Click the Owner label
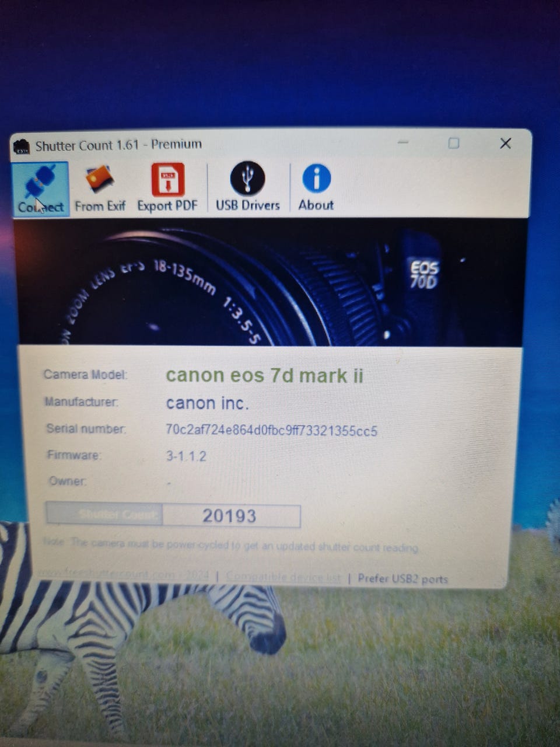This screenshot has width=560, height=747. coord(68,481)
